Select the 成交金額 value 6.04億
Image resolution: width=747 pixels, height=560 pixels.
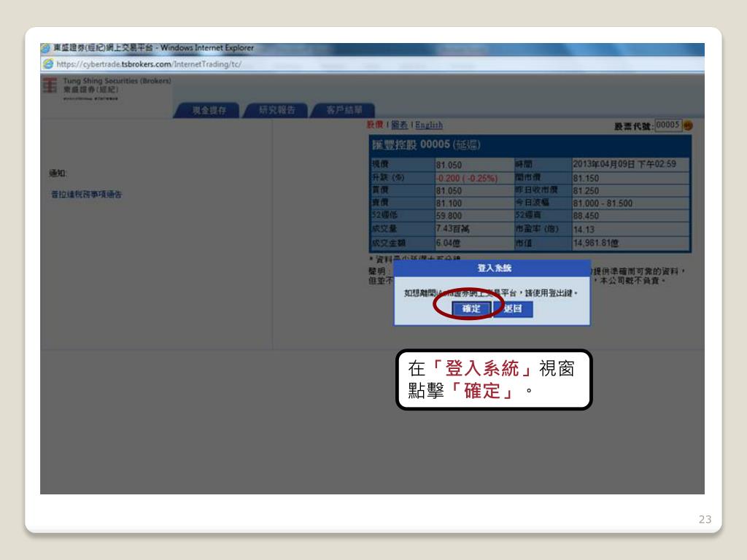(x=448, y=243)
